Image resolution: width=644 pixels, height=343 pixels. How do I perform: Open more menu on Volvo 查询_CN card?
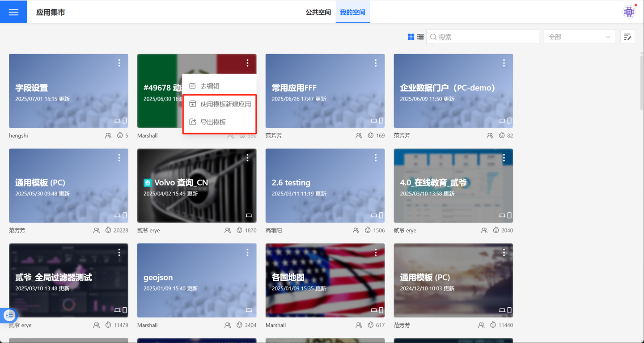click(247, 158)
